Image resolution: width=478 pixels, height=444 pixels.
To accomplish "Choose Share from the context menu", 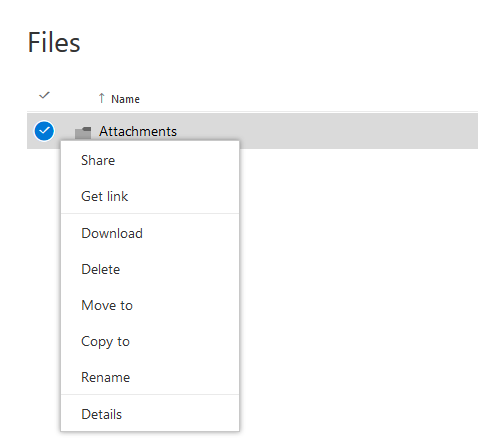I will pos(150,160).
